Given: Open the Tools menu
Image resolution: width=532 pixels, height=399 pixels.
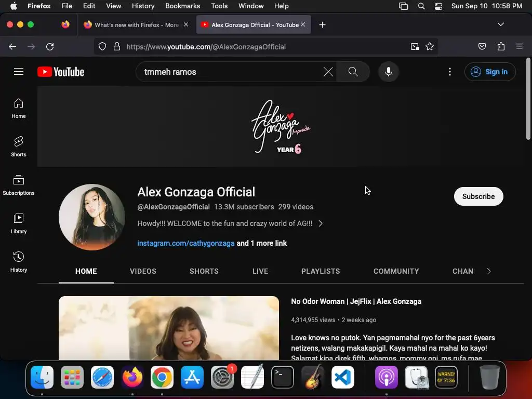Looking at the screenshot, I should (x=219, y=6).
